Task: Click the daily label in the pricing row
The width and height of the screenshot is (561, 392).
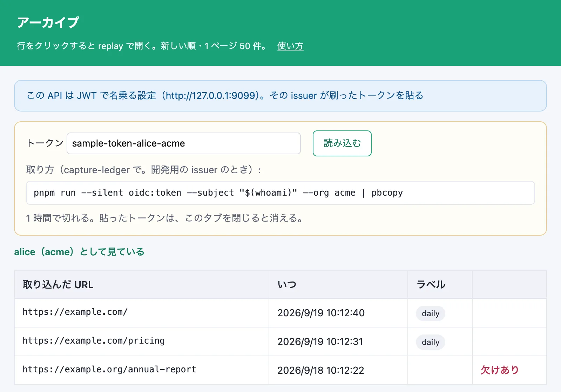Action: [431, 342]
